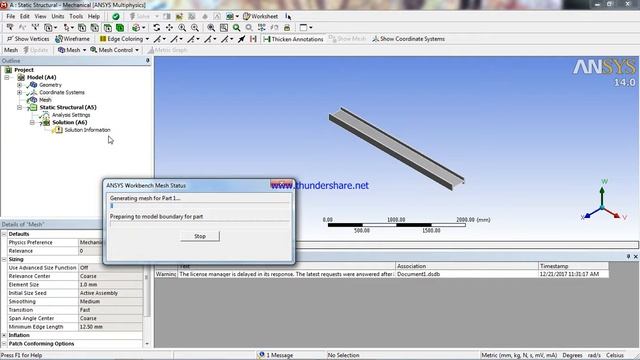
Task: Click the license manager warning message row
Action: 382,274
